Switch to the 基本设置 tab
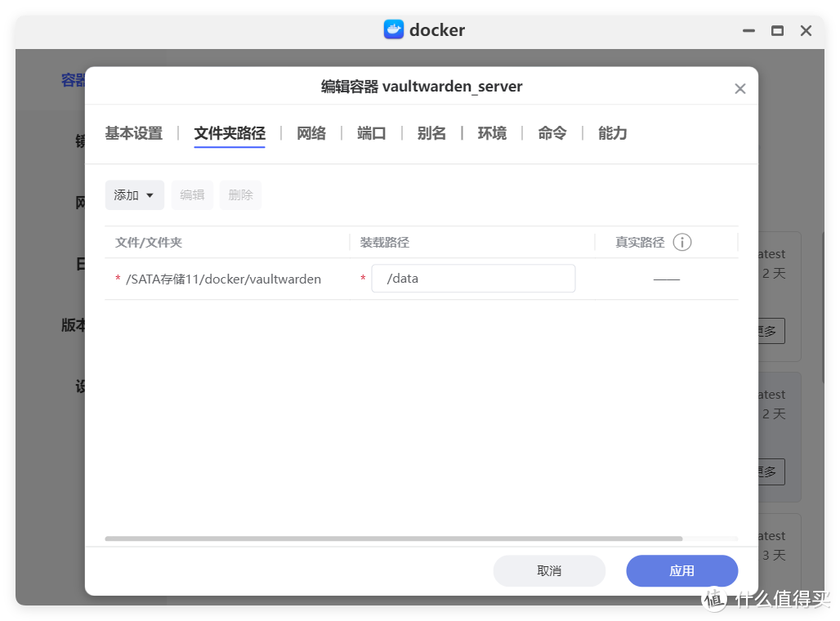 (133, 133)
